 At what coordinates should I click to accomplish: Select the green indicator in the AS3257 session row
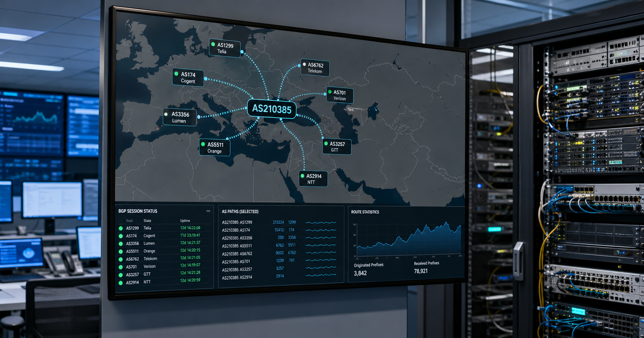pos(121,275)
